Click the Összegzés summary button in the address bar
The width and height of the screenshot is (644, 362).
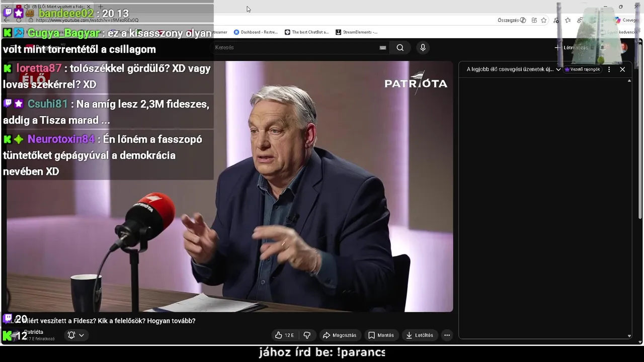pos(512,20)
